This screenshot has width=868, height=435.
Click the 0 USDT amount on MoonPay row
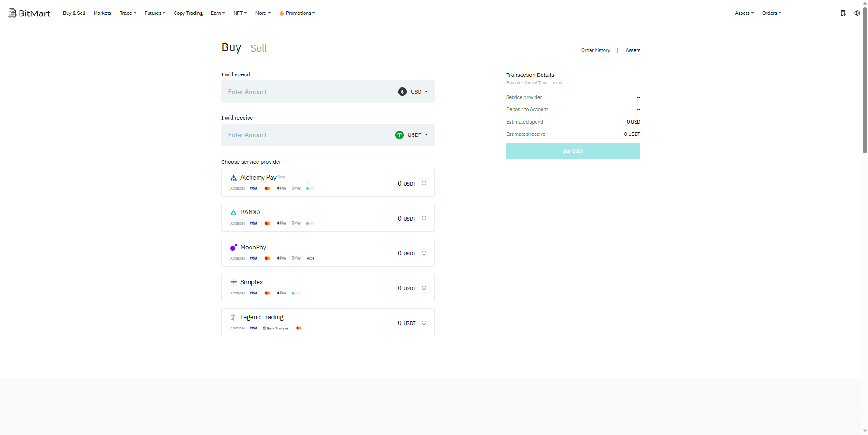pos(407,253)
